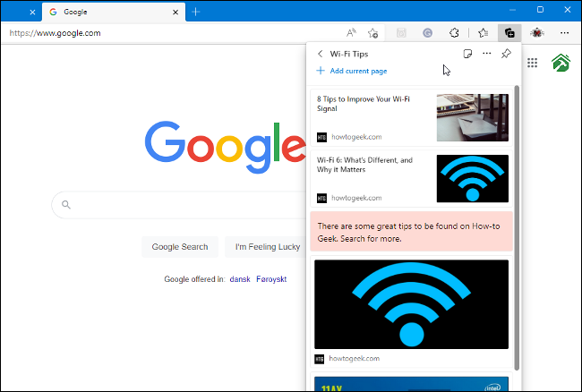
Task: Close the Google tab
Action: pos(175,13)
